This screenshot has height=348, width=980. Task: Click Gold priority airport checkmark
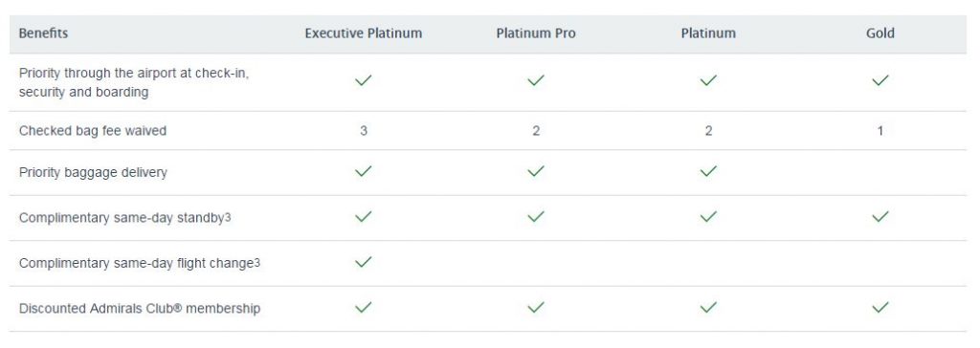pyautogui.click(x=880, y=80)
